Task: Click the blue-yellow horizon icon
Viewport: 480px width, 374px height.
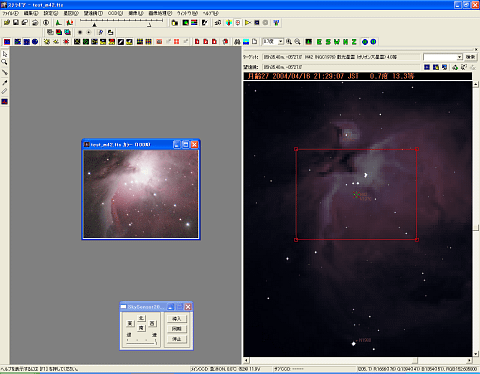Action: tap(246, 42)
